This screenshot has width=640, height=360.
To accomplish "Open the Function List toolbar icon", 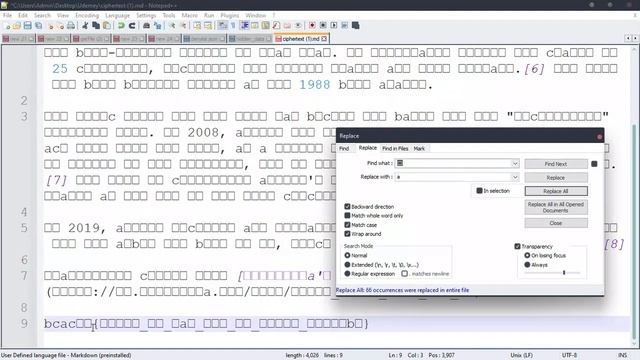I will tap(276, 25).
